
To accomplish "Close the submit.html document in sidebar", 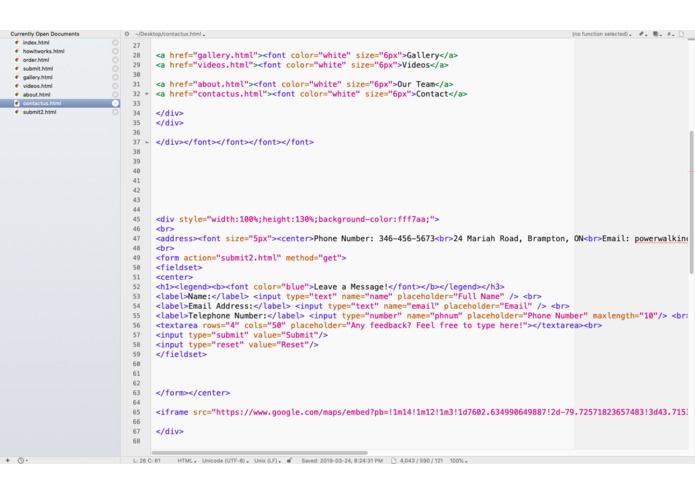I will click(x=115, y=69).
